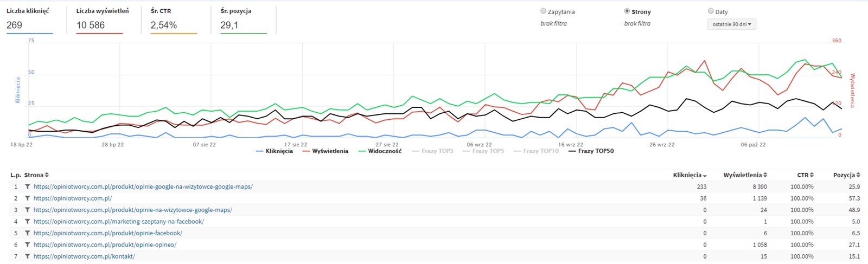The image size is (868, 264).
Task: Click filter icon for marketing-szeptany-na-facebook row
Action: (27, 222)
